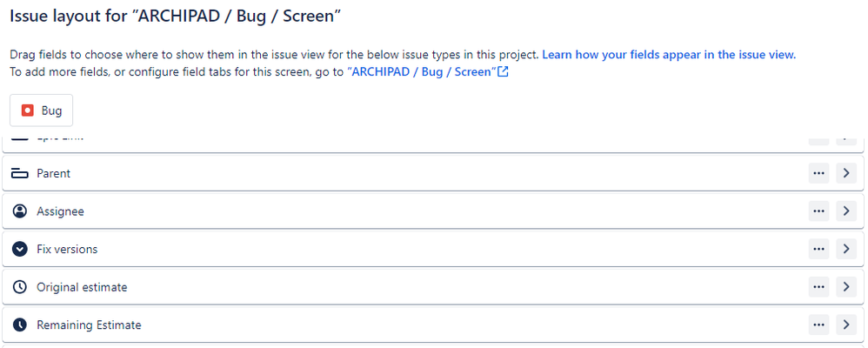Click the red Bug issue type icon
868x348 pixels.
28,110
